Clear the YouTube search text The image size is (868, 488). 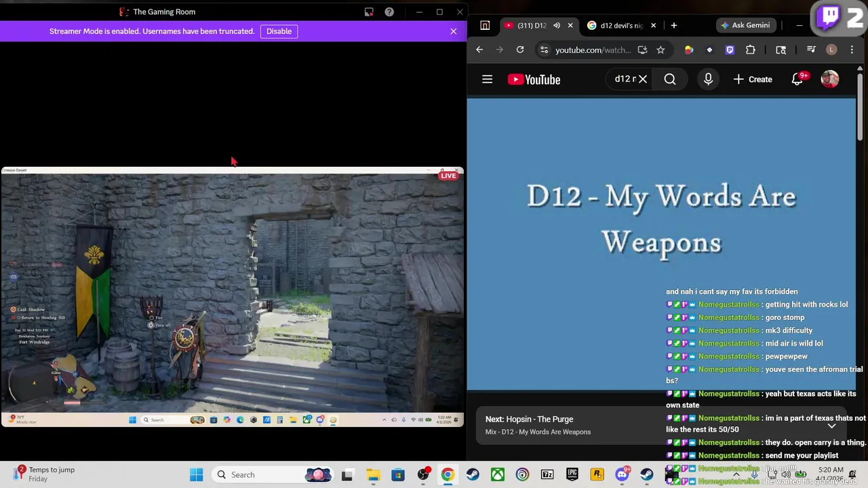[x=643, y=79]
